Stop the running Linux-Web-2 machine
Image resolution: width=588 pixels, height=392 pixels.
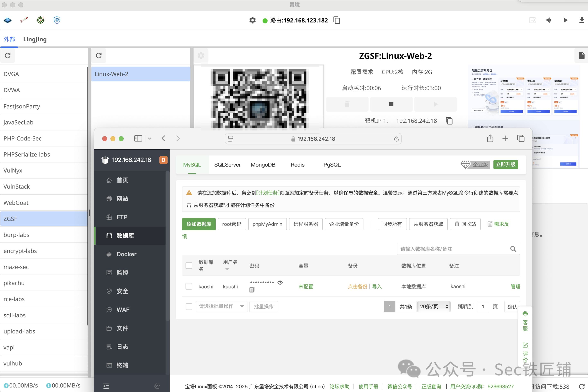pos(391,104)
